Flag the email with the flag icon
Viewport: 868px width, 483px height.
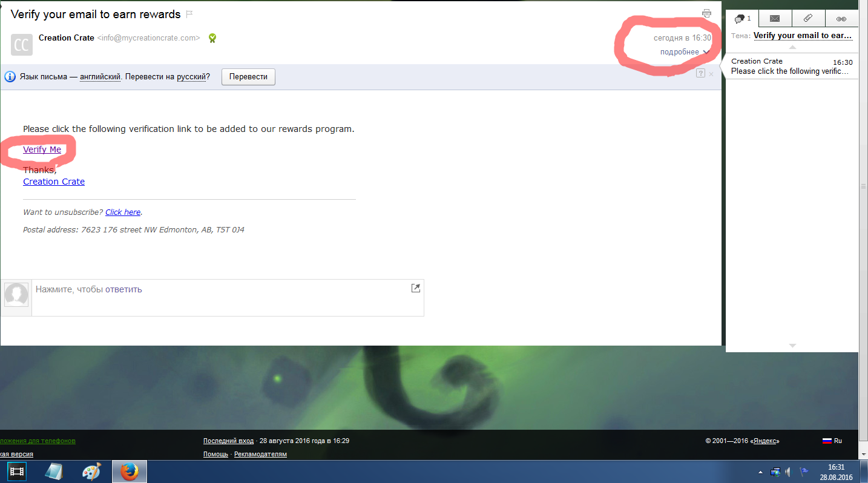189,13
